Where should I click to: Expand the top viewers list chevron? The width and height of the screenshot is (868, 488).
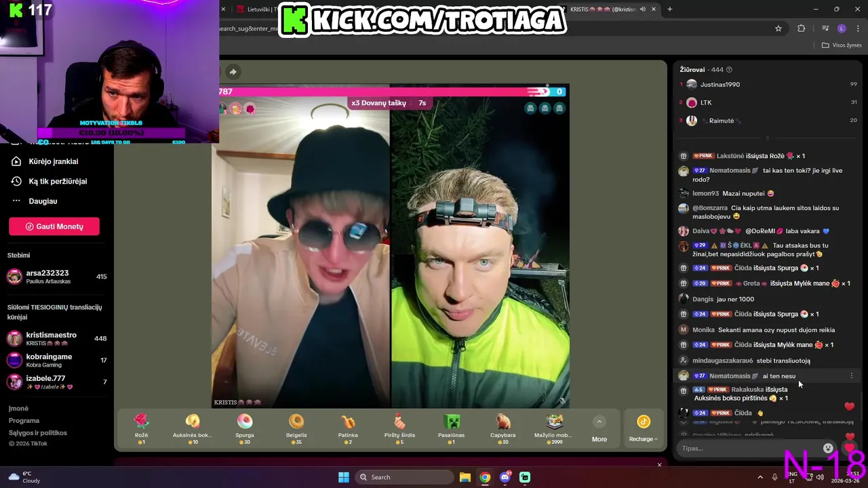(768, 138)
